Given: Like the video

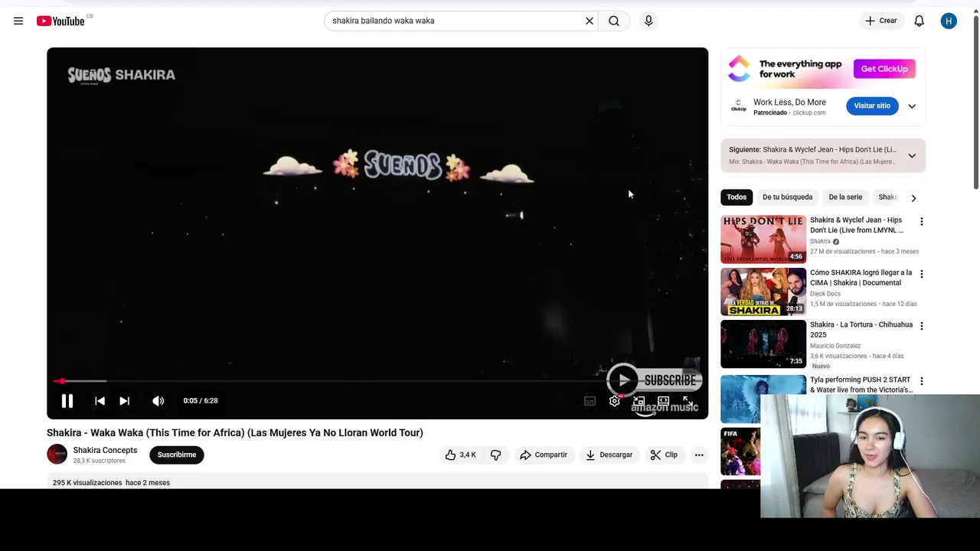Looking at the screenshot, I should [460, 455].
